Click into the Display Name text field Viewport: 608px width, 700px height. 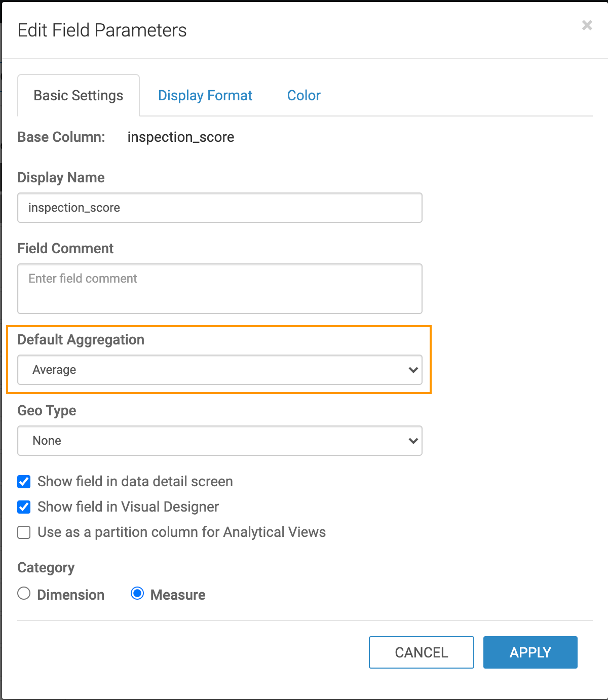point(219,208)
